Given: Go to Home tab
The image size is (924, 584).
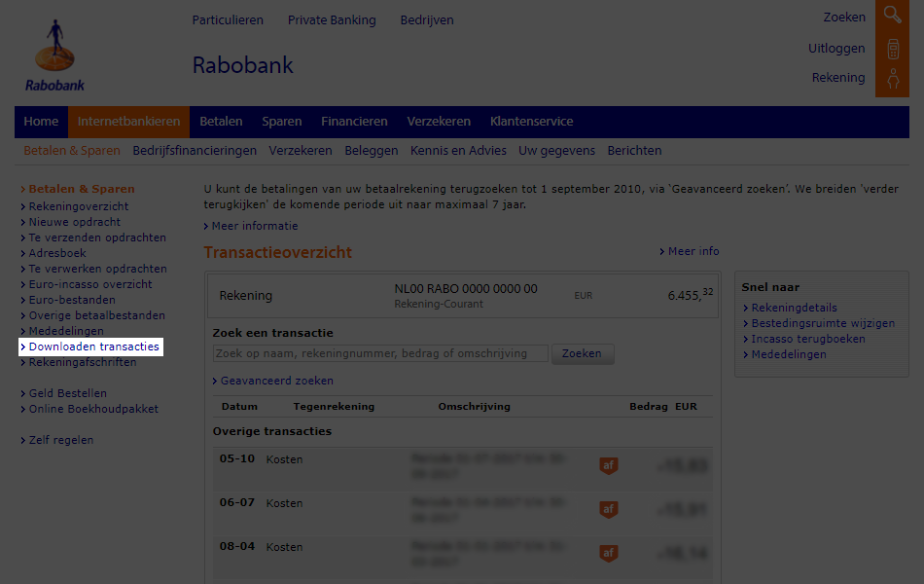Looking at the screenshot, I should tap(41, 122).
